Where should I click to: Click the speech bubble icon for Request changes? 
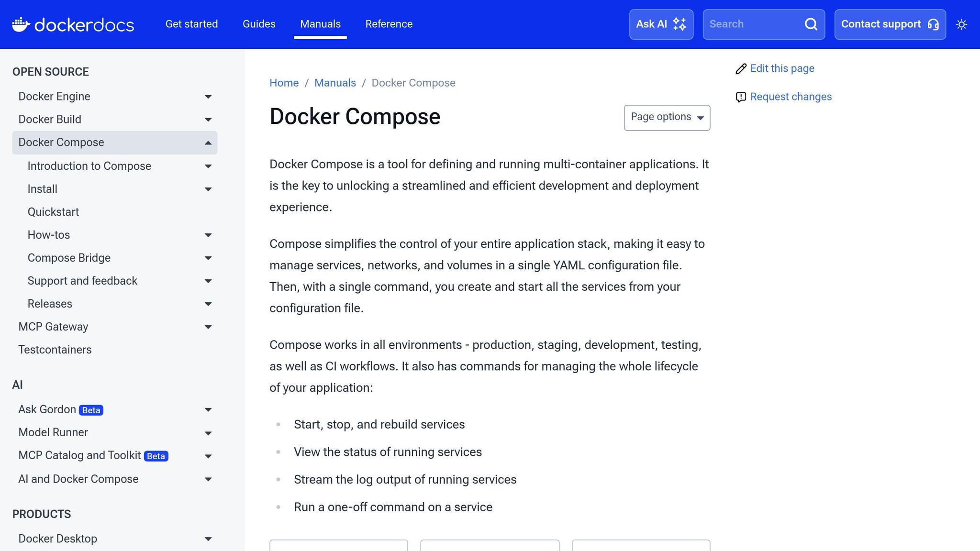741,97
